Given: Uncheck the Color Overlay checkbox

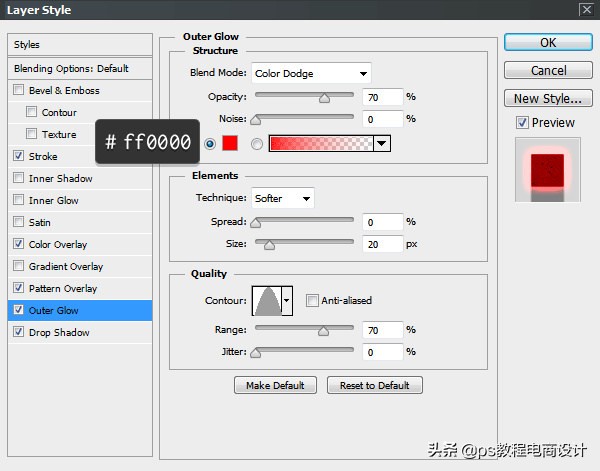Looking at the screenshot, I should point(18,244).
